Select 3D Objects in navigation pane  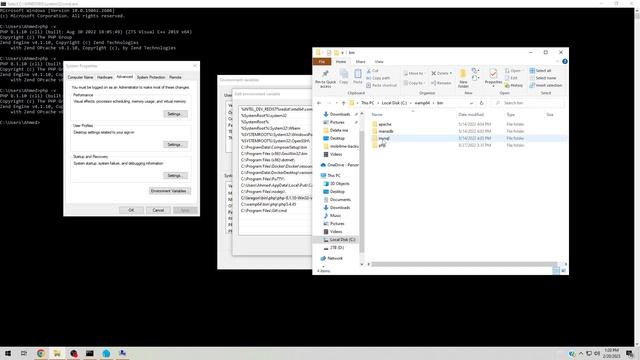(339, 184)
